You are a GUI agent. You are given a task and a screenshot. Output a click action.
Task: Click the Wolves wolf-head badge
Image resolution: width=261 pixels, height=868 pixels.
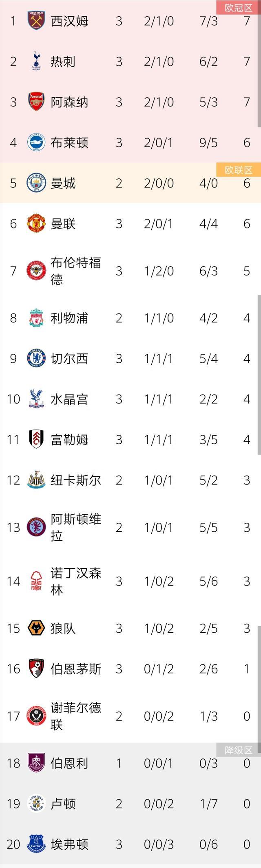point(36,628)
